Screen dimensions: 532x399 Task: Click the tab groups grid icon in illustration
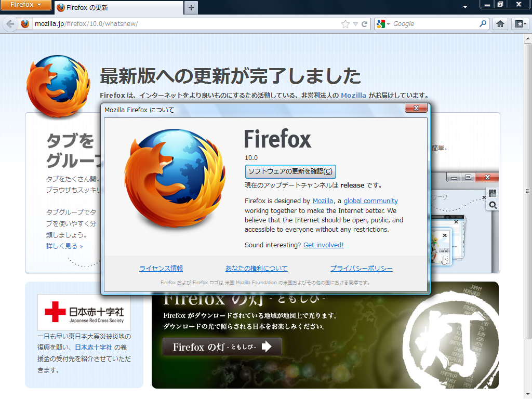[x=493, y=193]
